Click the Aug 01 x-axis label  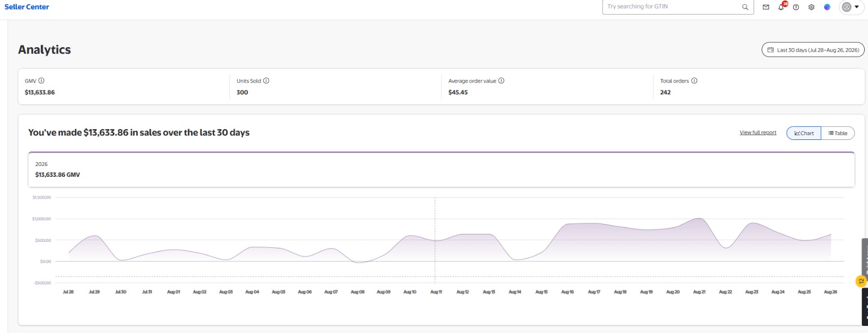(174, 292)
